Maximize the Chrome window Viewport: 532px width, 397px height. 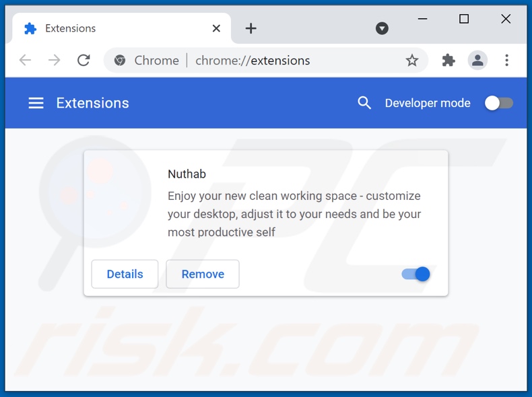[x=464, y=19]
